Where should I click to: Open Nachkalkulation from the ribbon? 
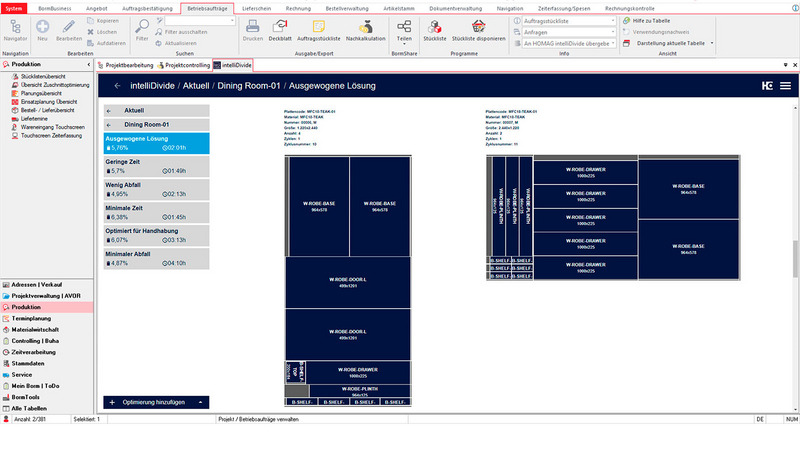coord(366,28)
